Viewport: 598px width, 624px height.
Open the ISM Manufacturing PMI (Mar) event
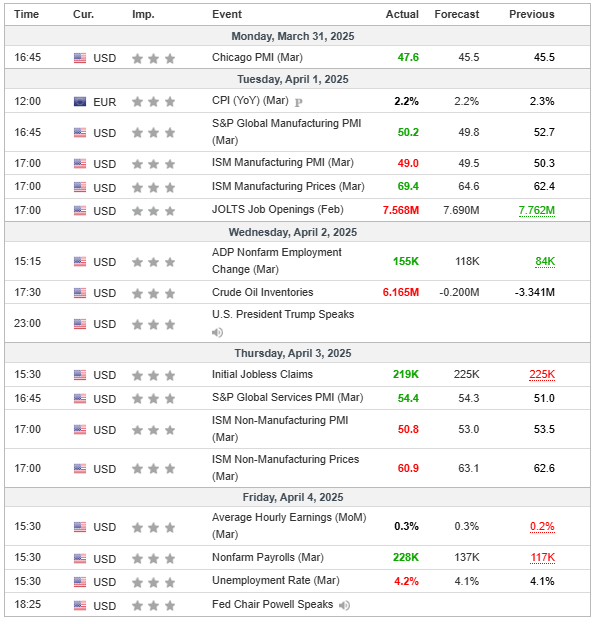coord(283,162)
